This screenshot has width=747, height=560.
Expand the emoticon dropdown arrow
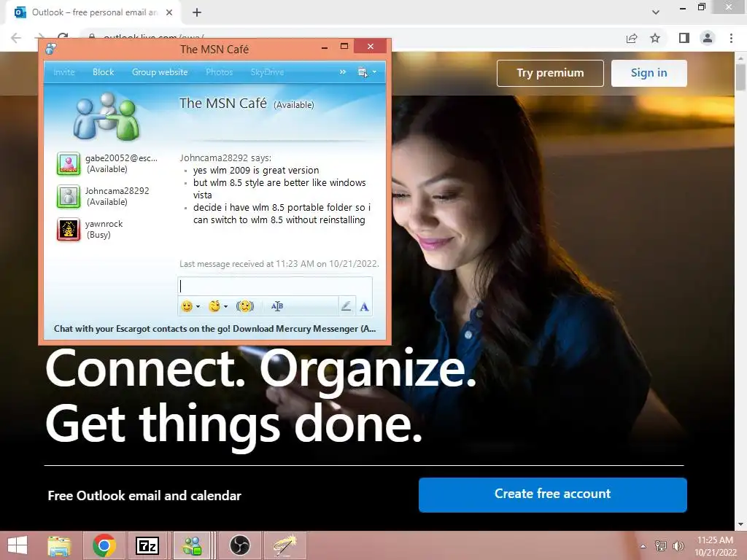coord(198,307)
